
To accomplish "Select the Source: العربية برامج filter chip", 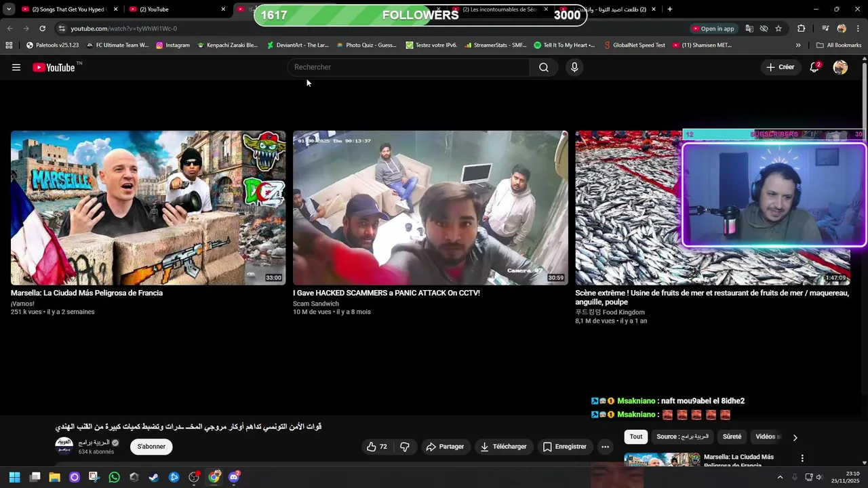I will (x=682, y=437).
